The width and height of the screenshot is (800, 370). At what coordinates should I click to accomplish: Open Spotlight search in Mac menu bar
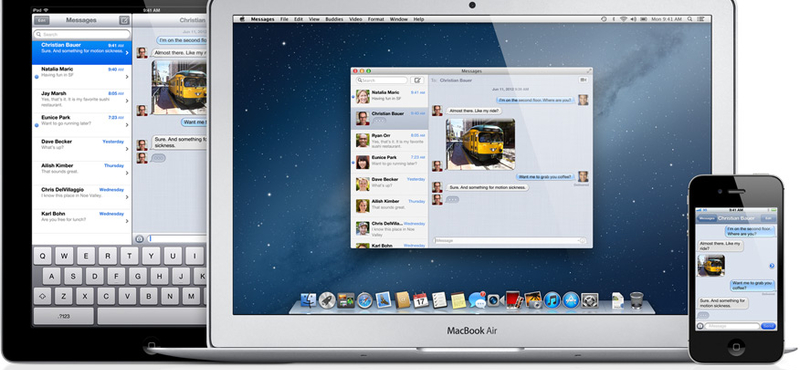click(x=690, y=19)
